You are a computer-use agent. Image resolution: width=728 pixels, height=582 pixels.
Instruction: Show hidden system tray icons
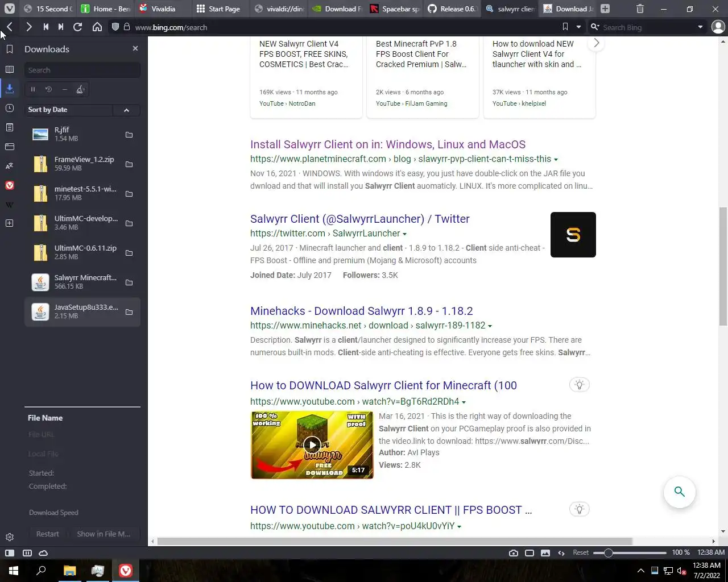coord(641,571)
